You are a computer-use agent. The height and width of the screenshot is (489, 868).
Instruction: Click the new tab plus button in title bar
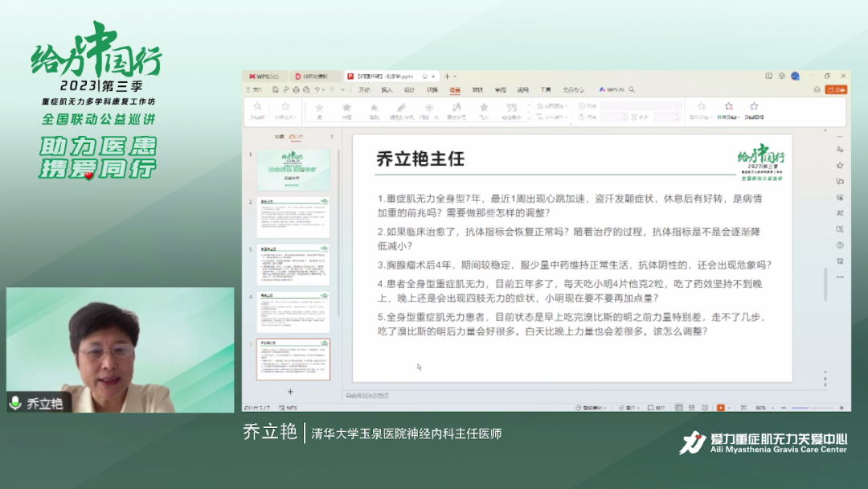(446, 76)
